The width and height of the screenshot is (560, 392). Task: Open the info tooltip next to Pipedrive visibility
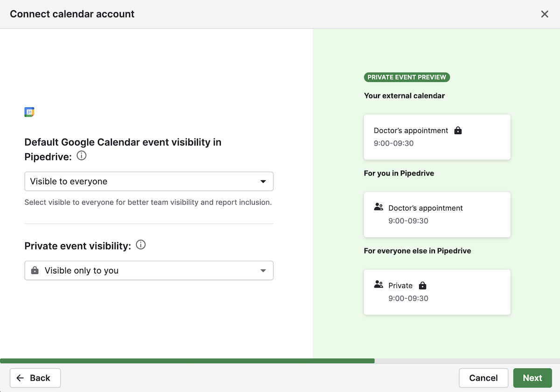pyautogui.click(x=81, y=156)
